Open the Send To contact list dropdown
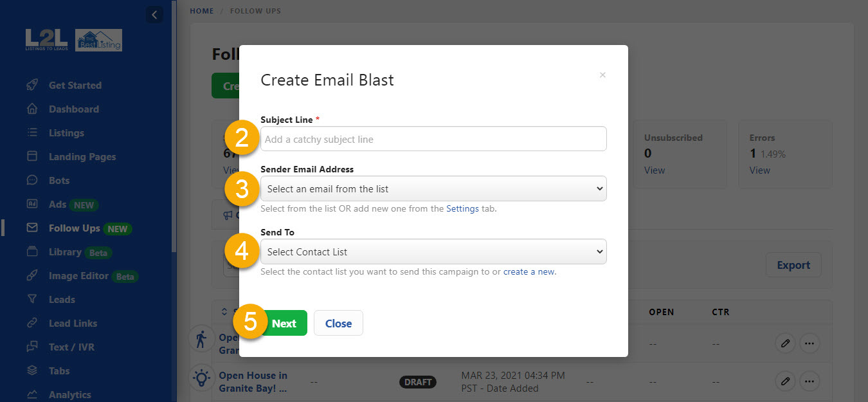The image size is (868, 402). 433,251
